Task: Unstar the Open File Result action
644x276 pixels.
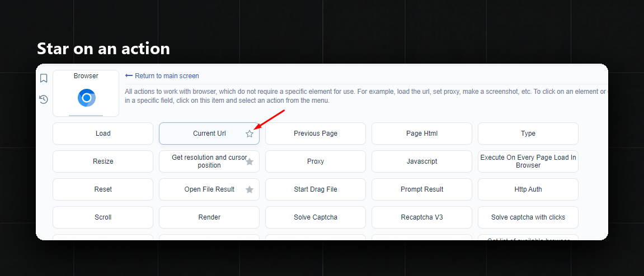Action: (x=250, y=189)
